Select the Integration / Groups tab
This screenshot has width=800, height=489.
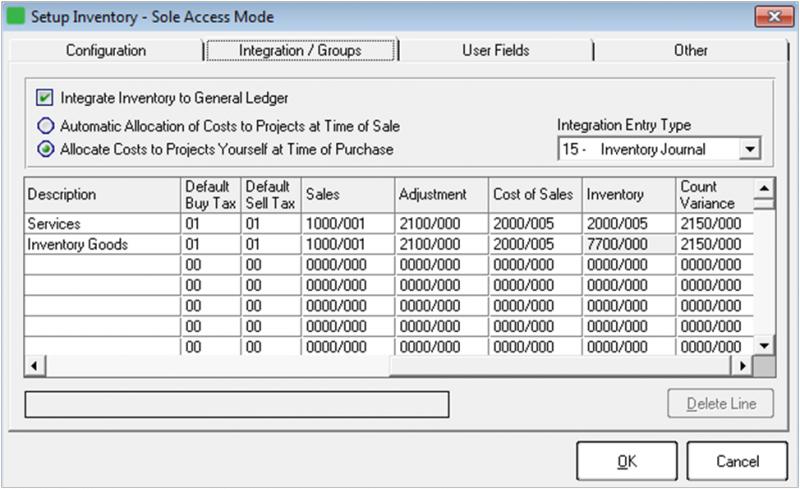pyautogui.click(x=300, y=50)
